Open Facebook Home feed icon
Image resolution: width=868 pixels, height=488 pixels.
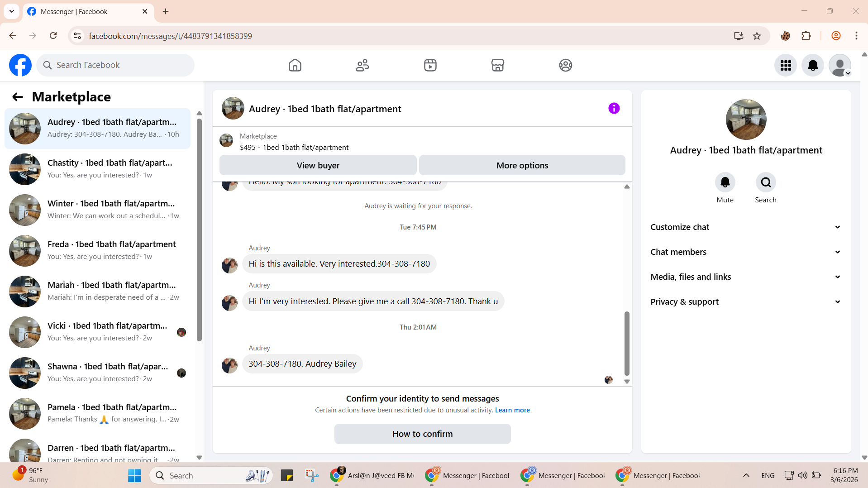pyautogui.click(x=295, y=65)
